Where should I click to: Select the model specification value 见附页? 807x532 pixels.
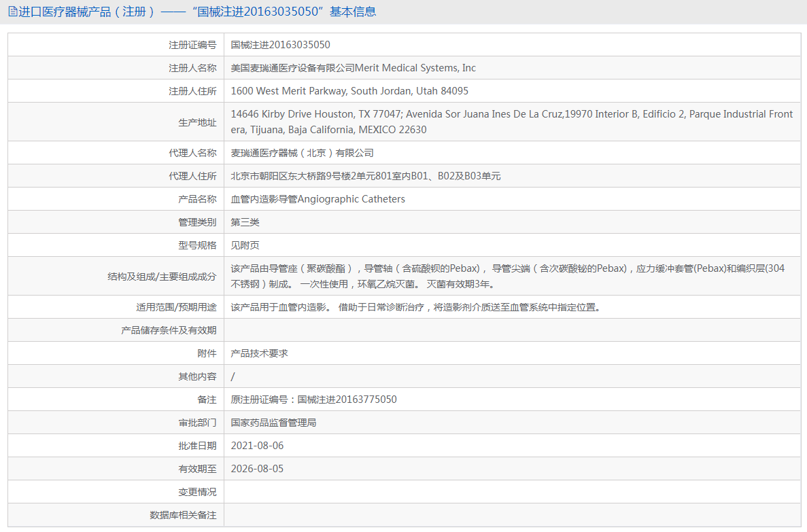(245, 245)
